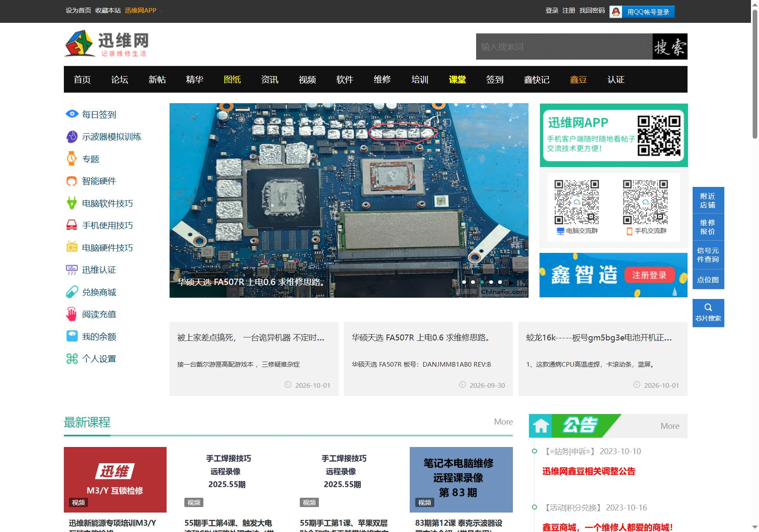
Task: Click the 公告 house icon
Action: pyautogui.click(x=541, y=426)
